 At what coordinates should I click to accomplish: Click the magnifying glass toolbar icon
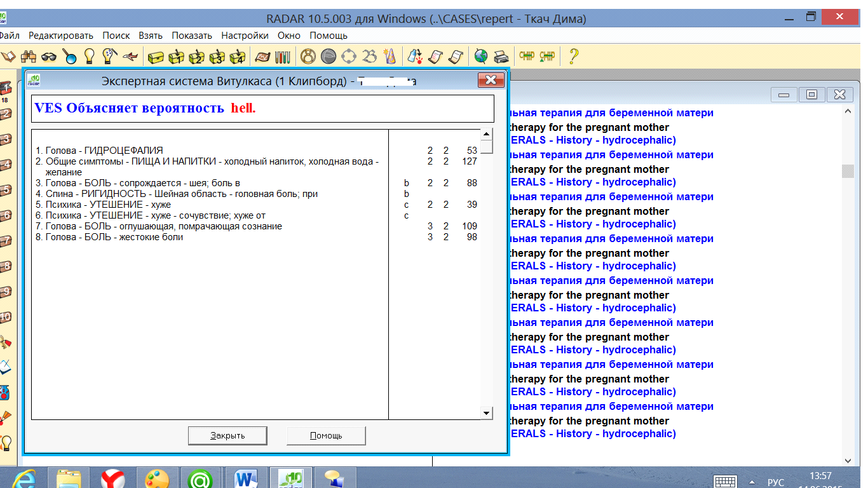tap(69, 57)
